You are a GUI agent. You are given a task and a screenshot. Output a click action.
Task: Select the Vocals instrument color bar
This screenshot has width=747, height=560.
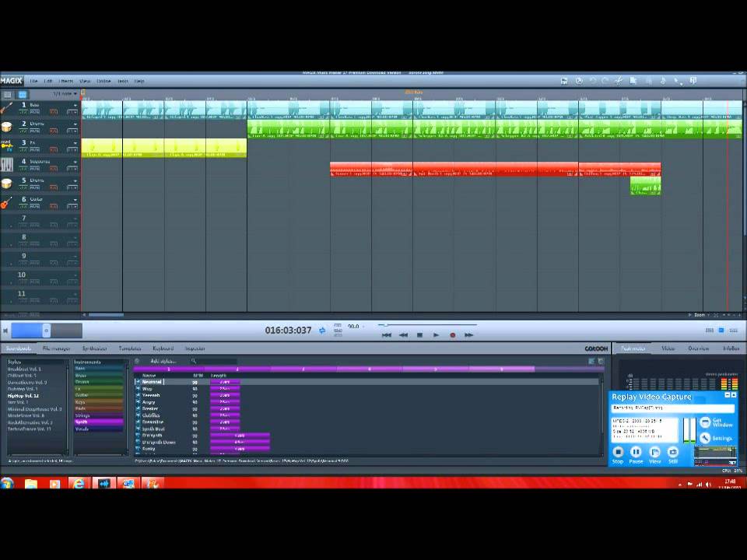[x=99, y=429]
